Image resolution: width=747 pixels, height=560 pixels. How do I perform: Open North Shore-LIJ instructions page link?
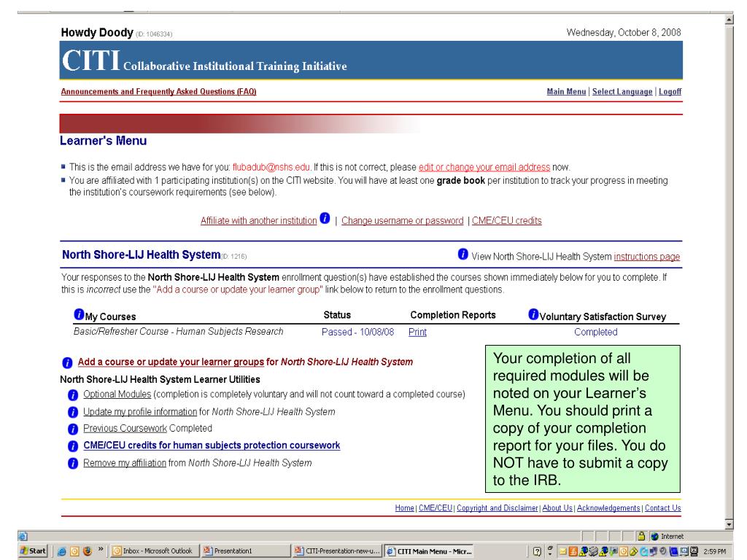[x=647, y=257]
